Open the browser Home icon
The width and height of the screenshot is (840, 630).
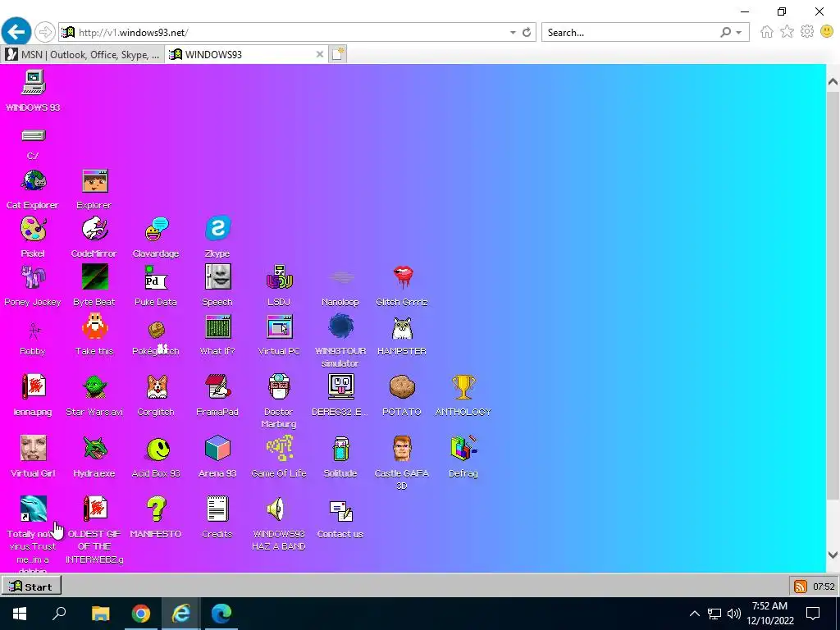(x=767, y=32)
